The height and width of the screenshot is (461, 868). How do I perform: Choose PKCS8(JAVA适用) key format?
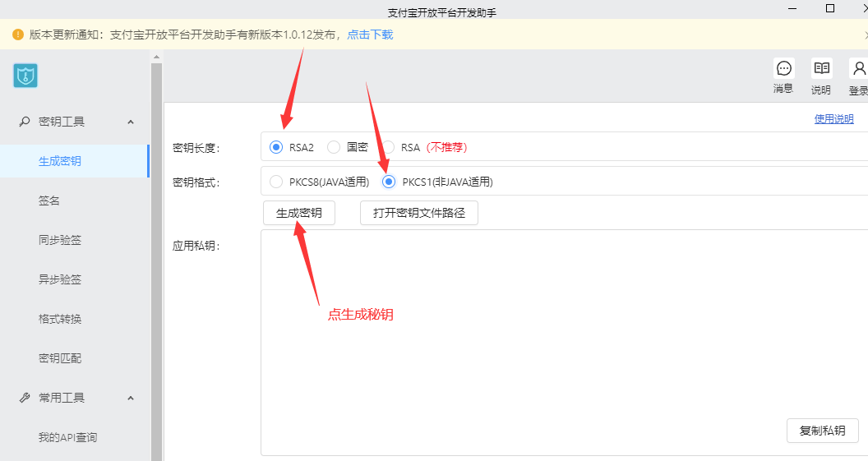click(276, 182)
